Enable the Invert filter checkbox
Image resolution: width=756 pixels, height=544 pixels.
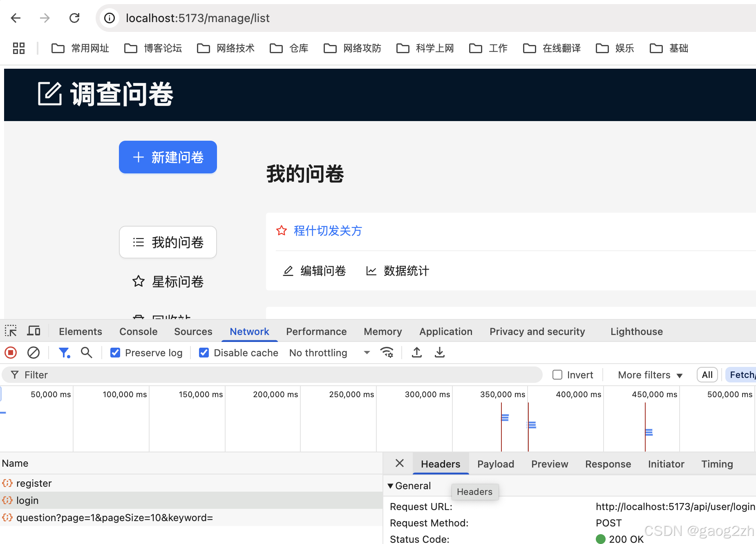click(557, 375)
